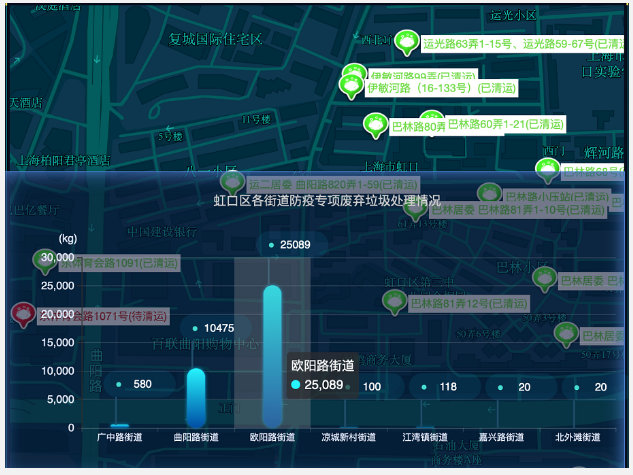
Task: Select the 曲阳路街道 bar in chart
Action: coord(196,397)
